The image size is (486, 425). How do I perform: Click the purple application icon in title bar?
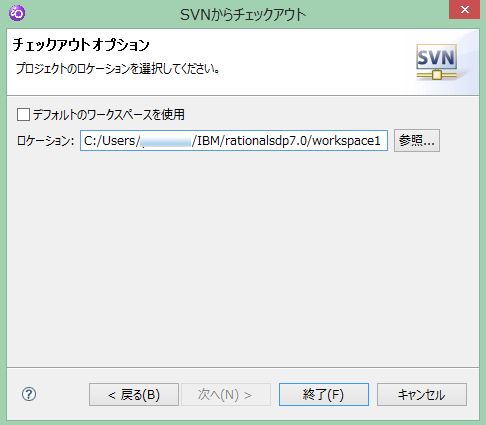pos(17,13)
